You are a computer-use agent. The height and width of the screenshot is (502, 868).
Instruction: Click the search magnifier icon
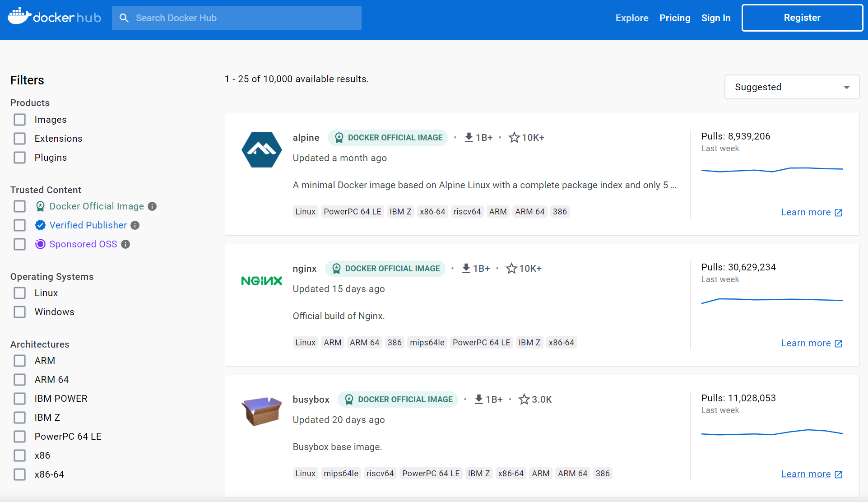[x=124, y=18]
